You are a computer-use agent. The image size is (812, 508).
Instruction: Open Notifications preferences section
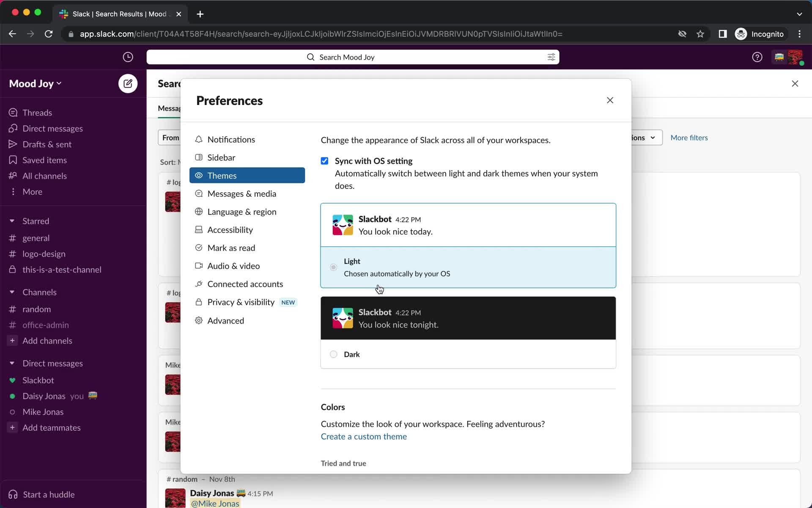[x=231, y=139]
